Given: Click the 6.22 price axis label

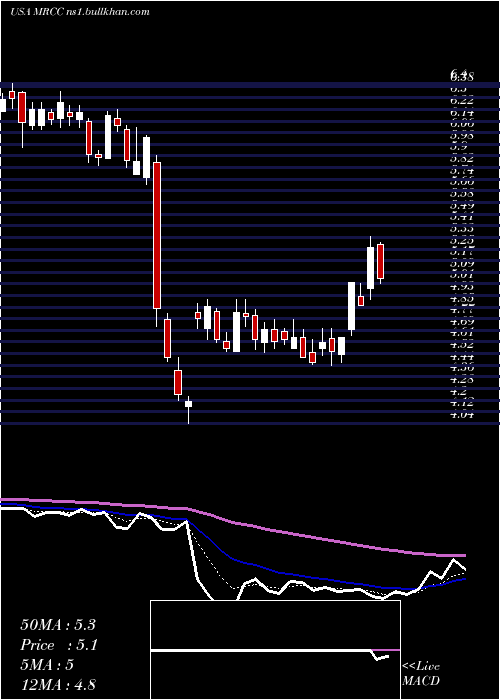Looking at the screenshot, I should [462, 101].
